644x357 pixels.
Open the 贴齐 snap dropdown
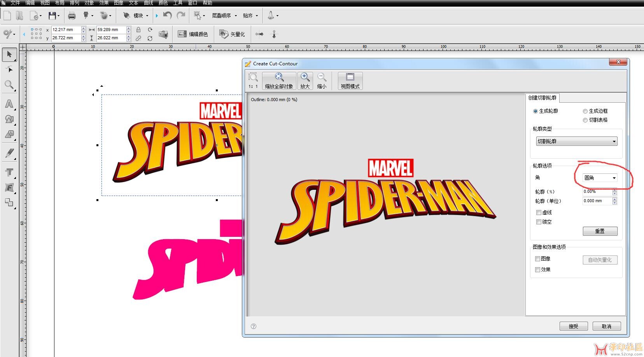coord(250,16)
